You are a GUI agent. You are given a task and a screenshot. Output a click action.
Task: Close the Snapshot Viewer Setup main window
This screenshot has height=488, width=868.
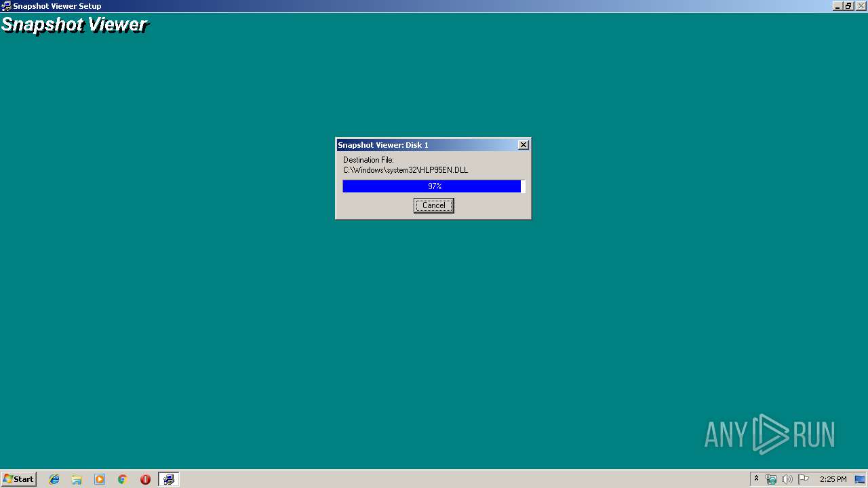click(x=860, y=6)
